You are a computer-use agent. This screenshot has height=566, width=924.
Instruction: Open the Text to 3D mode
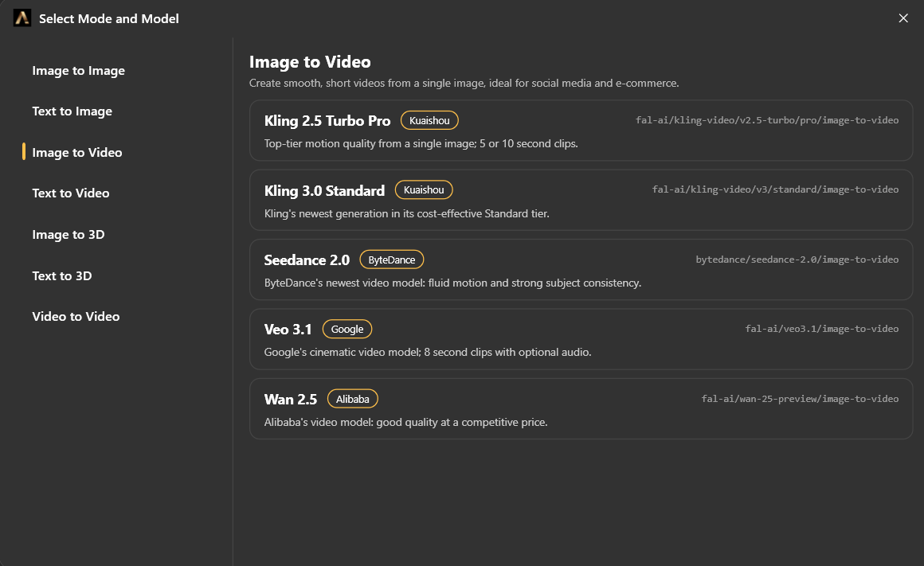[62, 275]
